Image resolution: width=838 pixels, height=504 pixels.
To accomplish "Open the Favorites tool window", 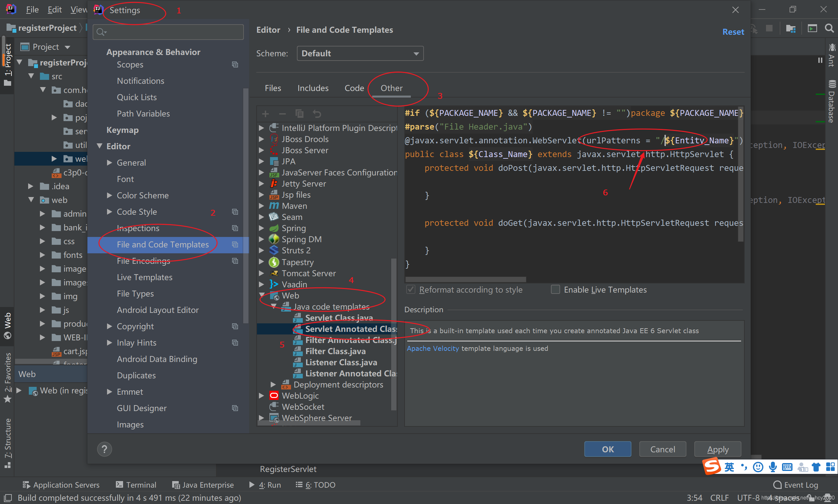I will tap(8, 378).
